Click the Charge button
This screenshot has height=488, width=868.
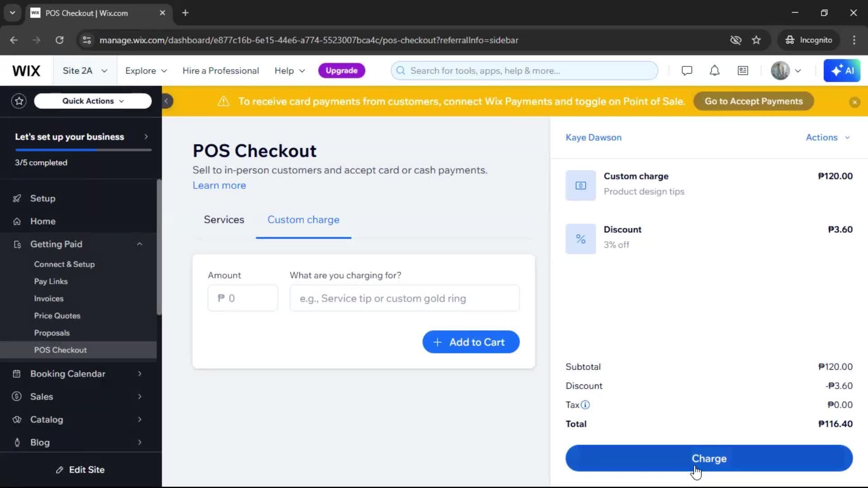[x=709, y=458]
